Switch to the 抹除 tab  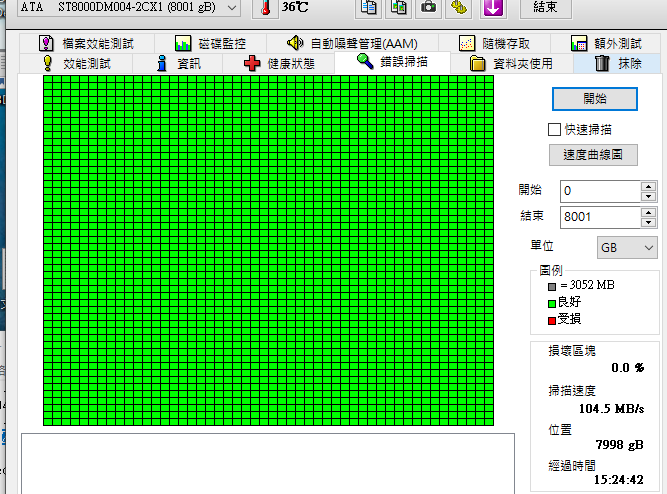[617, 63]
